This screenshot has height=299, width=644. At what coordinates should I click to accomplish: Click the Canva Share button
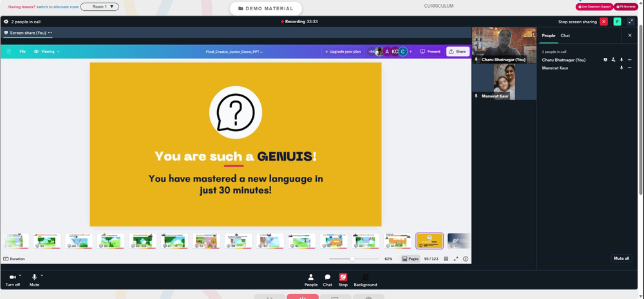(457, 51)
